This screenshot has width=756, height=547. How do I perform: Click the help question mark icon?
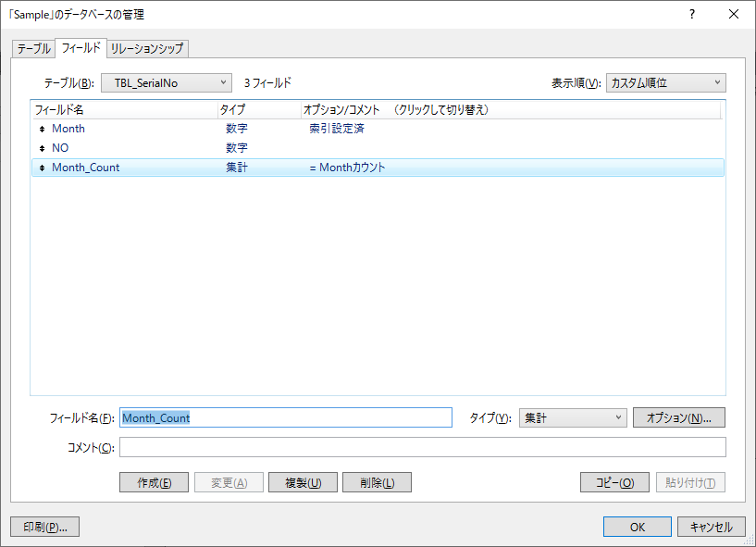pos(690,14)
